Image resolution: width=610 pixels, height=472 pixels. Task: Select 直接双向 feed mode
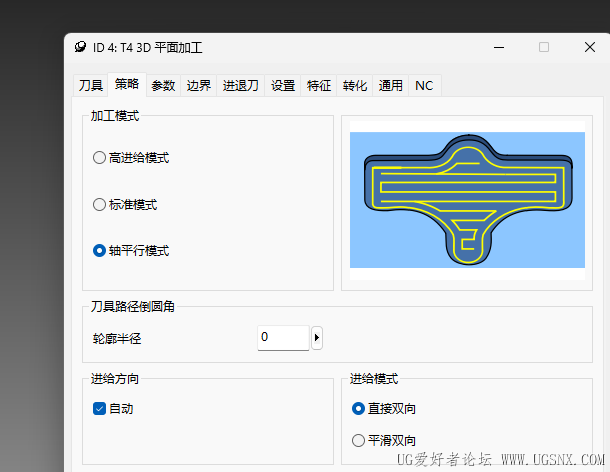tap(384, 409)
